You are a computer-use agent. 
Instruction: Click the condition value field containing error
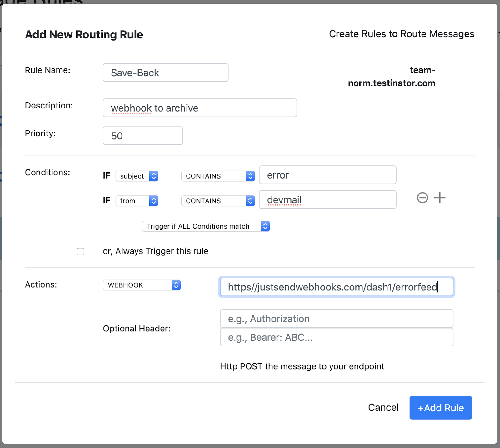click(x=327, y=175)
